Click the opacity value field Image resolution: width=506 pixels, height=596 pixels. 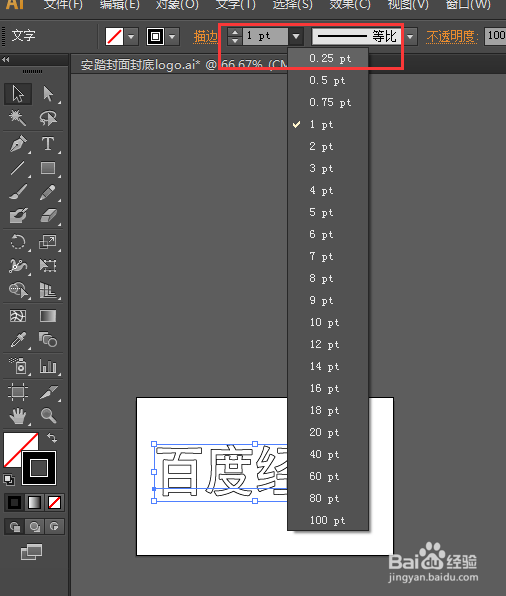pyautogui.click(x=495, y=36)
